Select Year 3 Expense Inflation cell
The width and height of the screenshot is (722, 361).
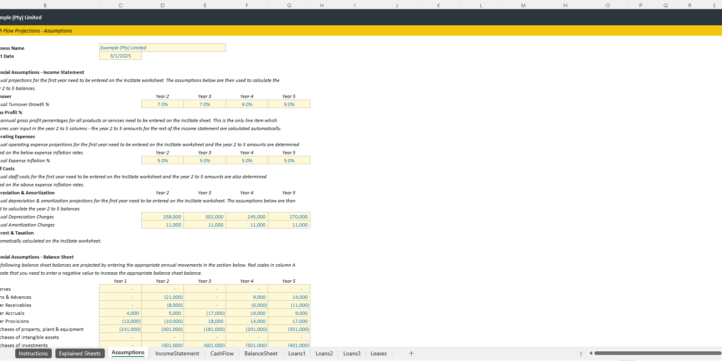pos(204,160)
